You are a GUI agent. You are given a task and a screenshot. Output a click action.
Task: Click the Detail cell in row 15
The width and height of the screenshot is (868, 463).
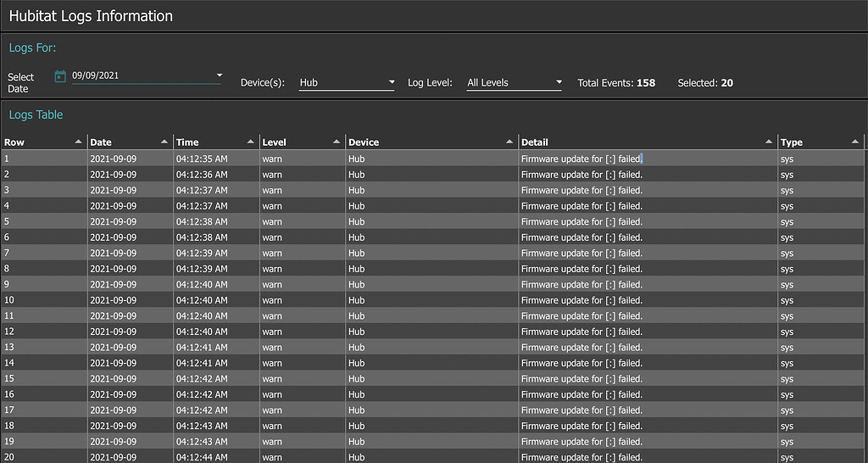[648, 379]
